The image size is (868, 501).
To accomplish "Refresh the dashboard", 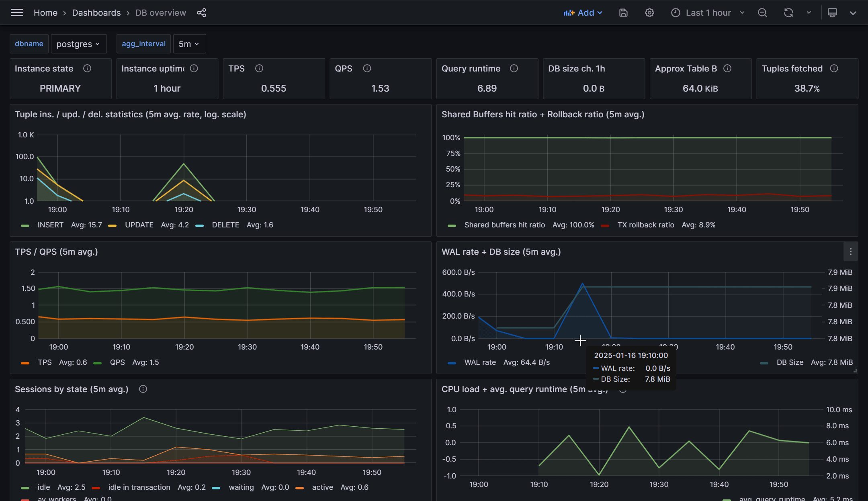I will [x=788, y=13].
